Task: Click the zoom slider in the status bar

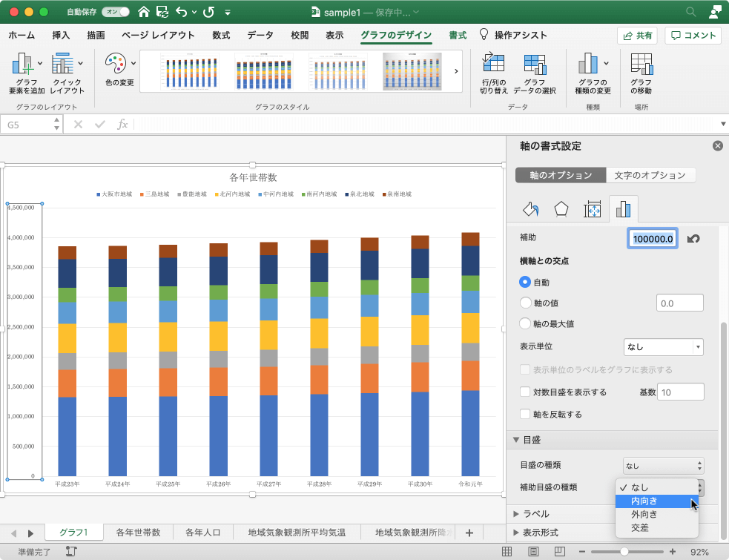Action: (625, 552)
